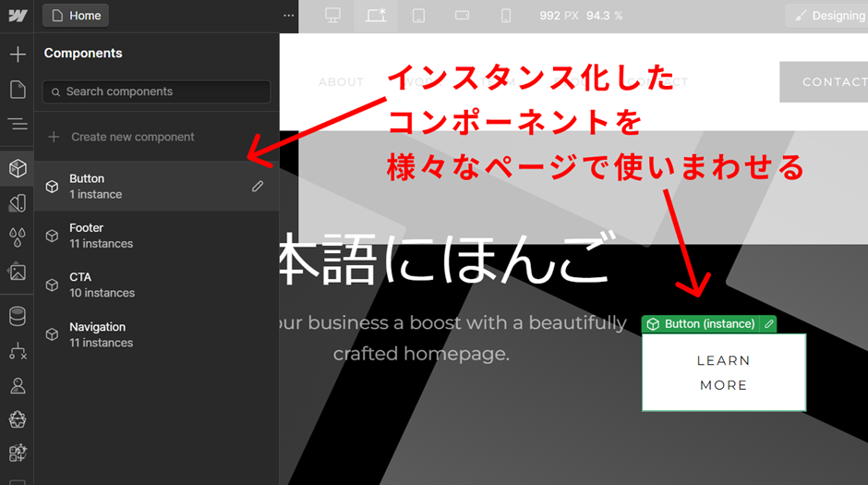Click the Navigation component cube icon
Viewport: 868px width, 485px height.
click(52, 334)
